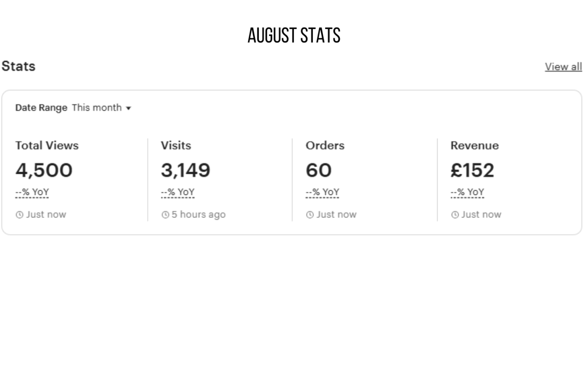Click the clock icon under Revenue
This screenshot has height=373, width=588.
click(x=455, y=215)
